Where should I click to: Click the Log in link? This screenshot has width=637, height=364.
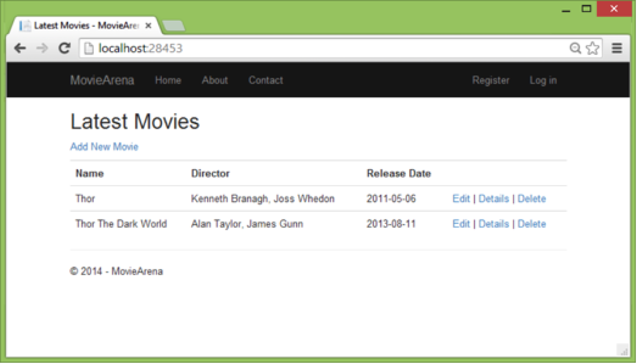pyautogui.click(x=543, y=80)
